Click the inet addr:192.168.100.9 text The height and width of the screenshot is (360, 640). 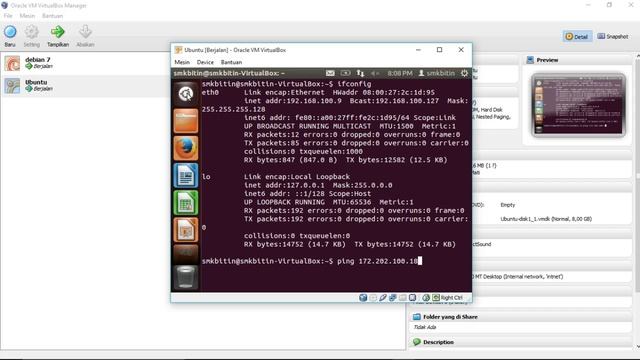click(x=293, y=101)
